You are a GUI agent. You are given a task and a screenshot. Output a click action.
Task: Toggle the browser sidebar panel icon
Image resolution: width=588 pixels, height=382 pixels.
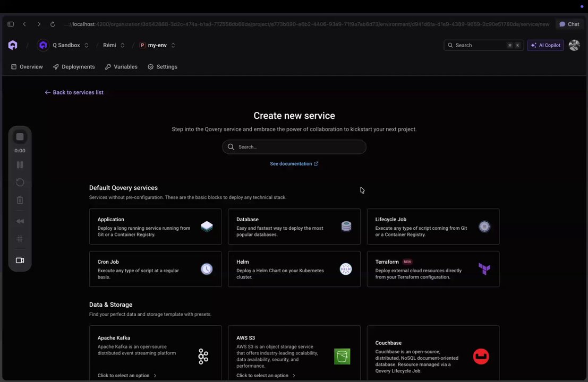(x=11, y=24)
